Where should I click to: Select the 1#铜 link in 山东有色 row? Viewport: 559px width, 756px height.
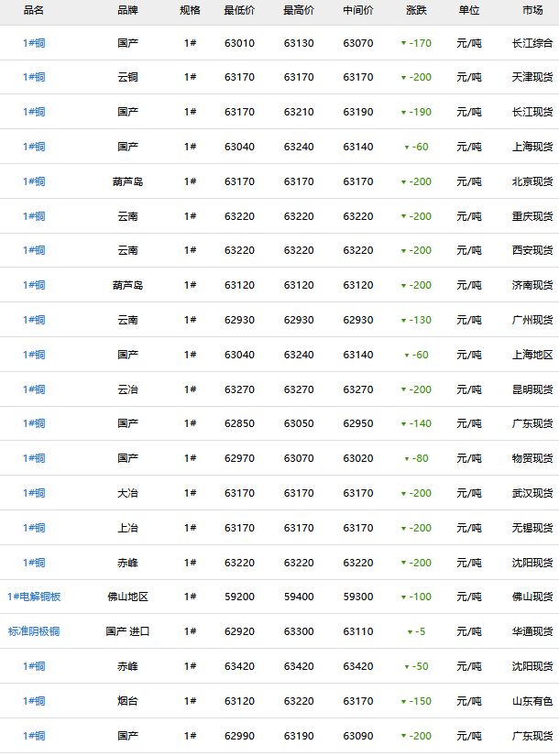point(34,701)
